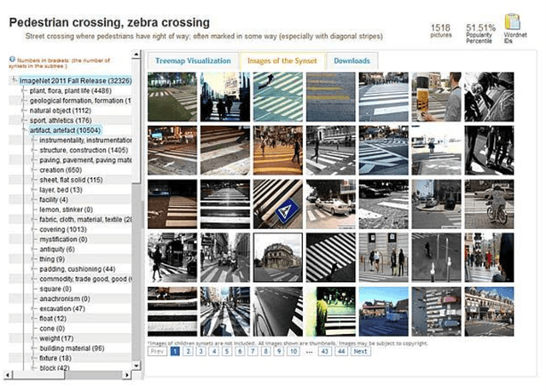This screenshot has height=392, width=546.
Task: Click the tree panel scroll down arrow
Action: (136, 366)
